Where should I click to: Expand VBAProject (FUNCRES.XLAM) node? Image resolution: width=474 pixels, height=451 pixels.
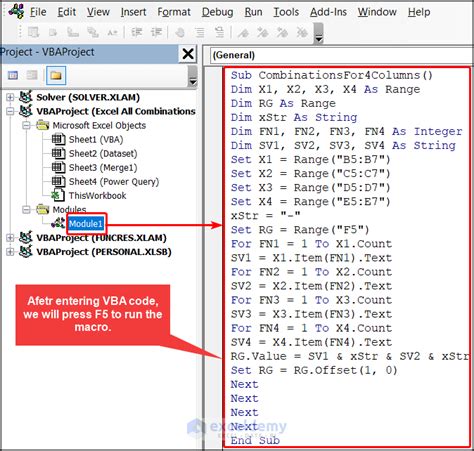[x=10, y=238]
